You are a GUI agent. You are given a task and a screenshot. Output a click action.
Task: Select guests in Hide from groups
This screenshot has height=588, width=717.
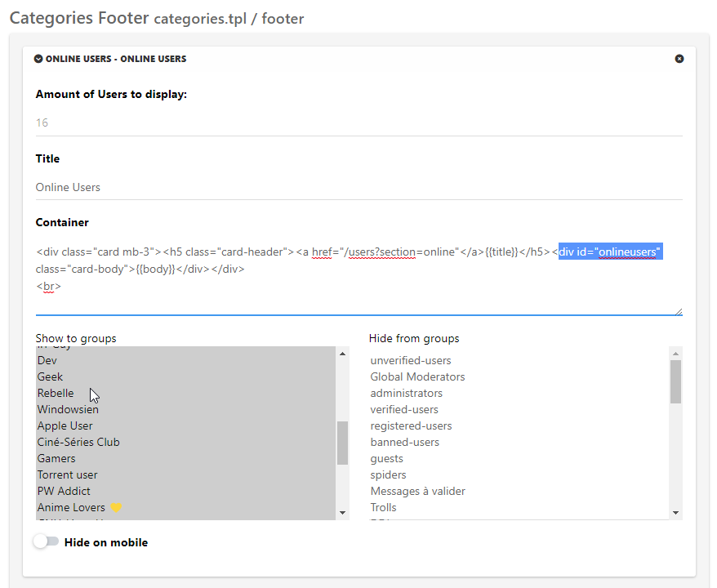[386, 458]
